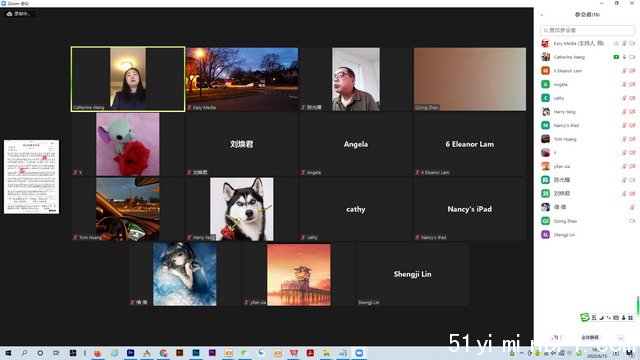
Task: Click Catherine Wang's avatar in participants list
Action: point(545,57)
